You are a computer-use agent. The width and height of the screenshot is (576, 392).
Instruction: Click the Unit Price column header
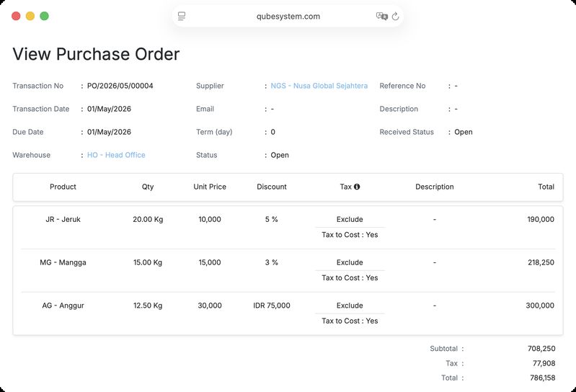point(210,187)
